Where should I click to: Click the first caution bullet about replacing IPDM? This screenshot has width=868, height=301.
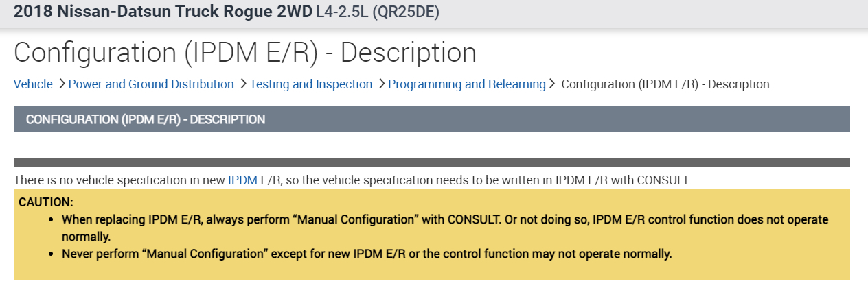point(445,220)
